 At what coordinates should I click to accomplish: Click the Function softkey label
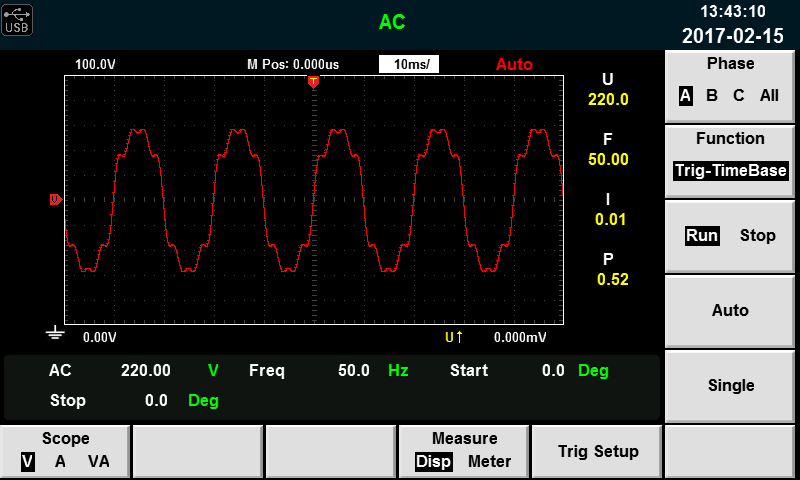[x=730, y=139]
